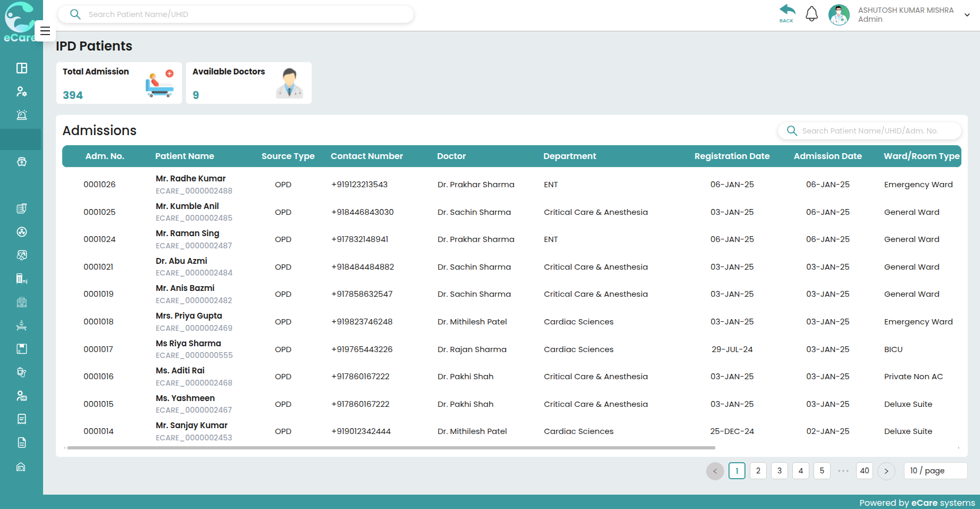Click the horizontal table scrollbar

tap(391, 448)
